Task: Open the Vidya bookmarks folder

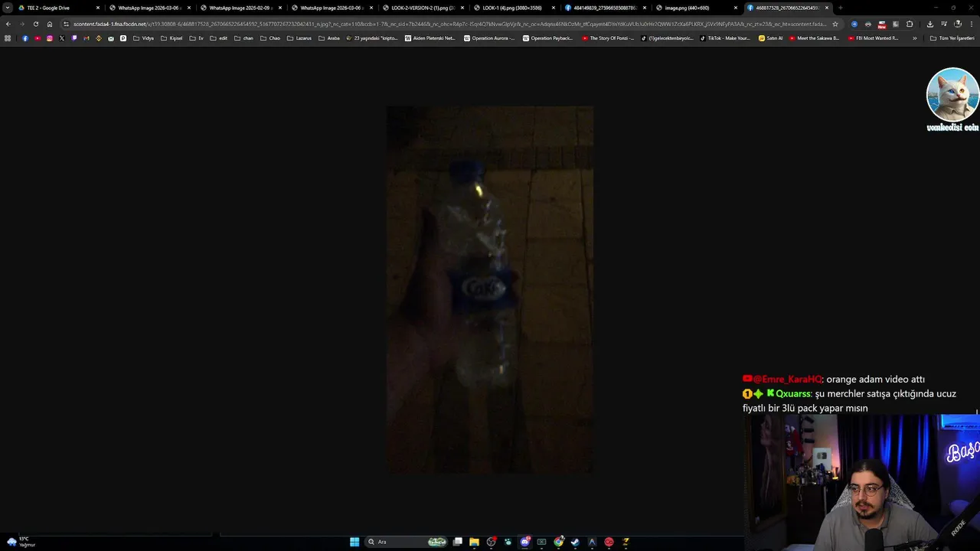Action: coord(143,38)
